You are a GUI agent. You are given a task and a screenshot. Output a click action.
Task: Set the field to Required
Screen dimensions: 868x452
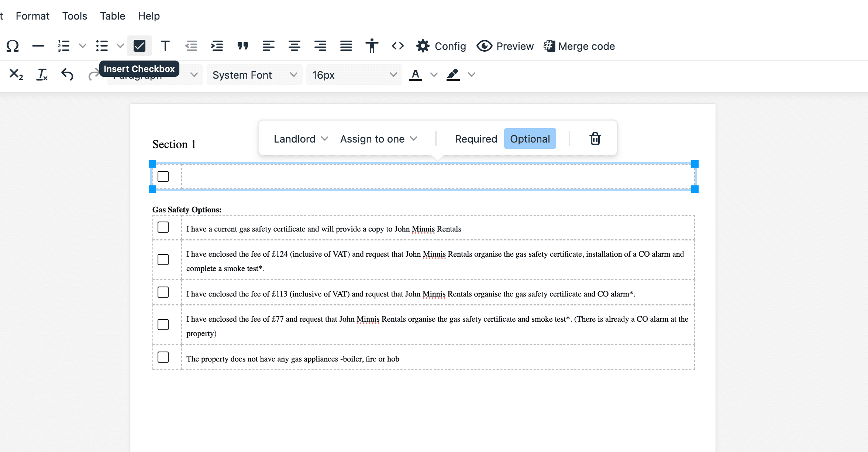(476, 139)
